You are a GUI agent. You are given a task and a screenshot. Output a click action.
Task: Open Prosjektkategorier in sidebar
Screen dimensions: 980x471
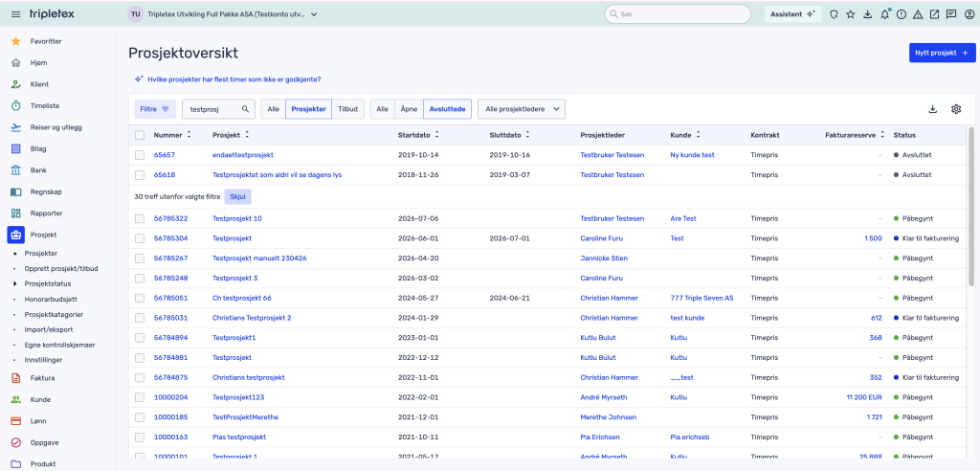(x=54, y=314)
